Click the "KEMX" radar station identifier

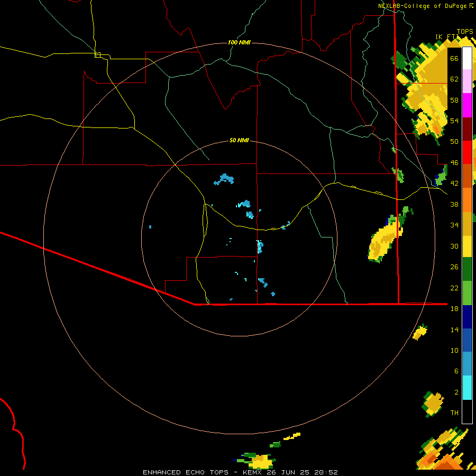coord(253,472)
